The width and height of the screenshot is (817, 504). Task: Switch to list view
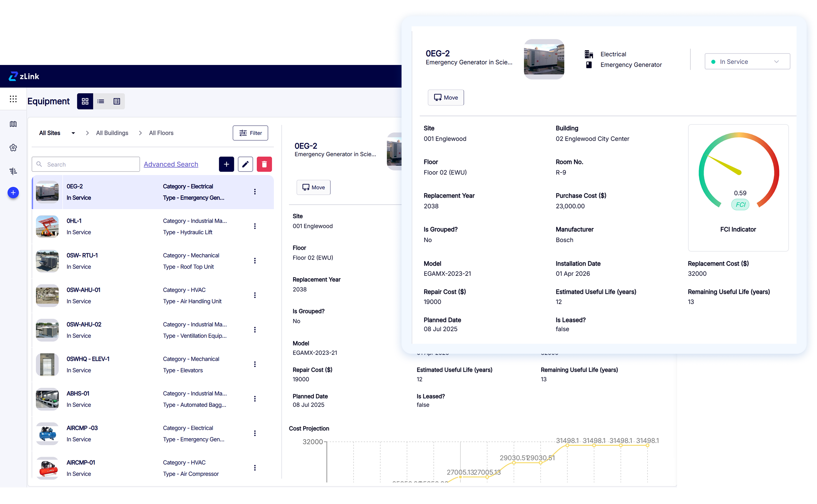(101, 101)
